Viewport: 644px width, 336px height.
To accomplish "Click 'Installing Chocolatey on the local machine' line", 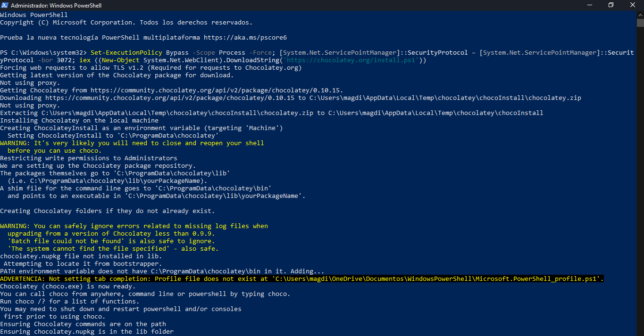I will pos(79,121).
